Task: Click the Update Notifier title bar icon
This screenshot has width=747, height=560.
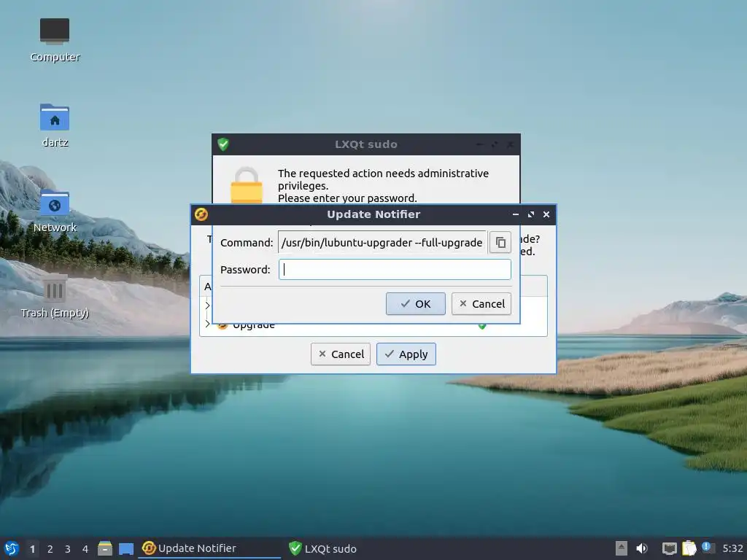Action: pos(201,215)
